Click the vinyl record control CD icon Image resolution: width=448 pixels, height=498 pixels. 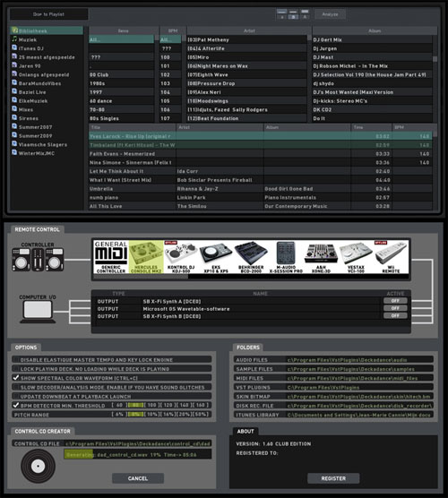click(39, 466)
